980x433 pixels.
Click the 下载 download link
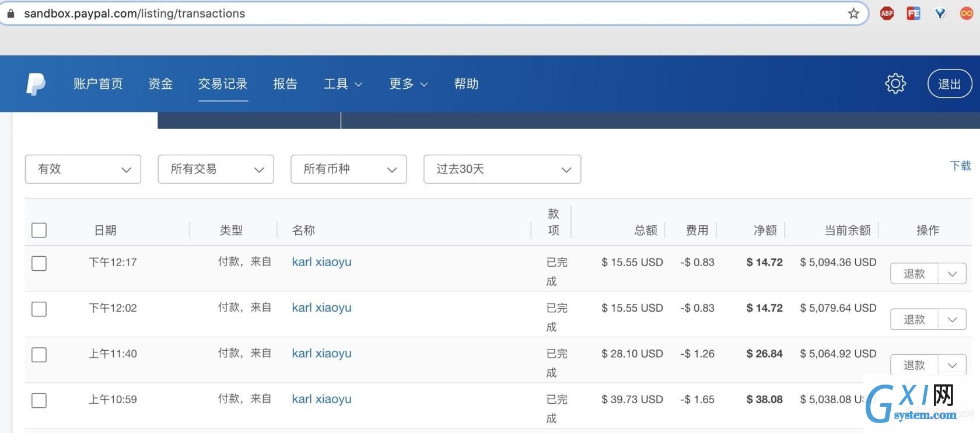click(960, 166)
